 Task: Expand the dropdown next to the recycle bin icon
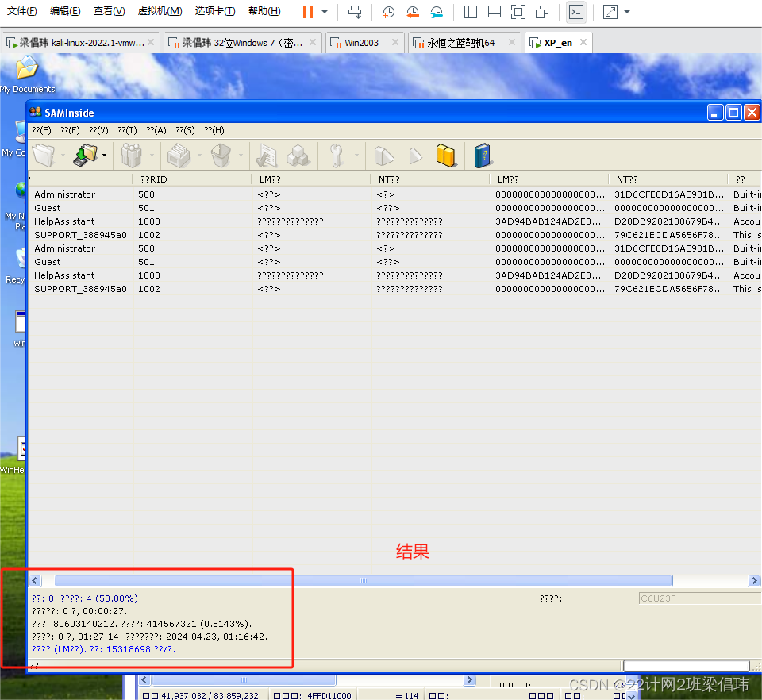point(241,156)
